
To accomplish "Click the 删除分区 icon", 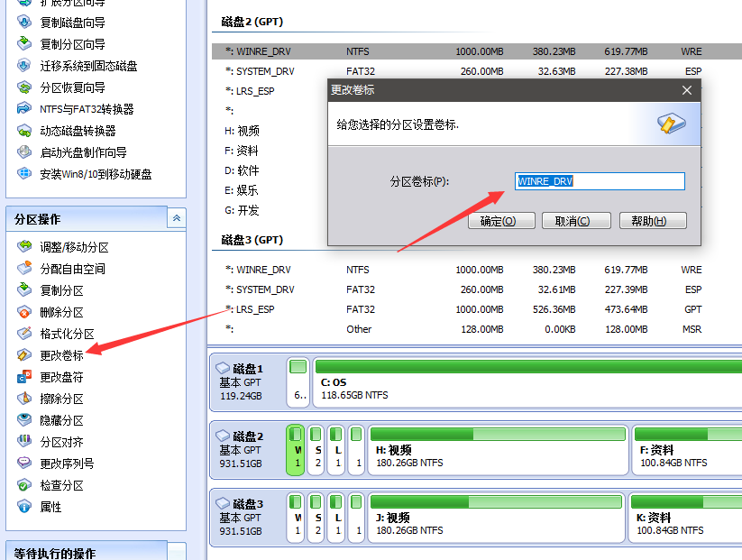I will click(x=24, y=312).
